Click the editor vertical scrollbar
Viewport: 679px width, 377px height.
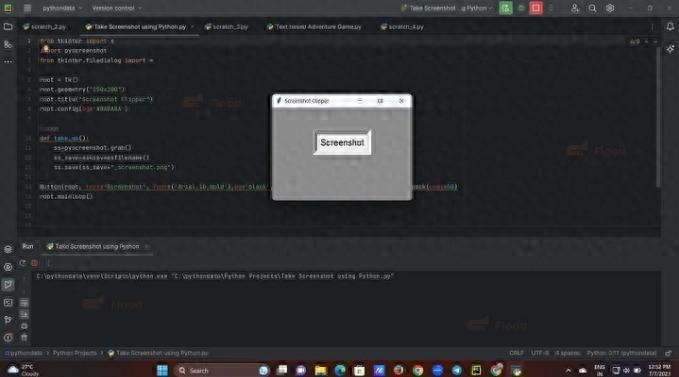point(658,117)
